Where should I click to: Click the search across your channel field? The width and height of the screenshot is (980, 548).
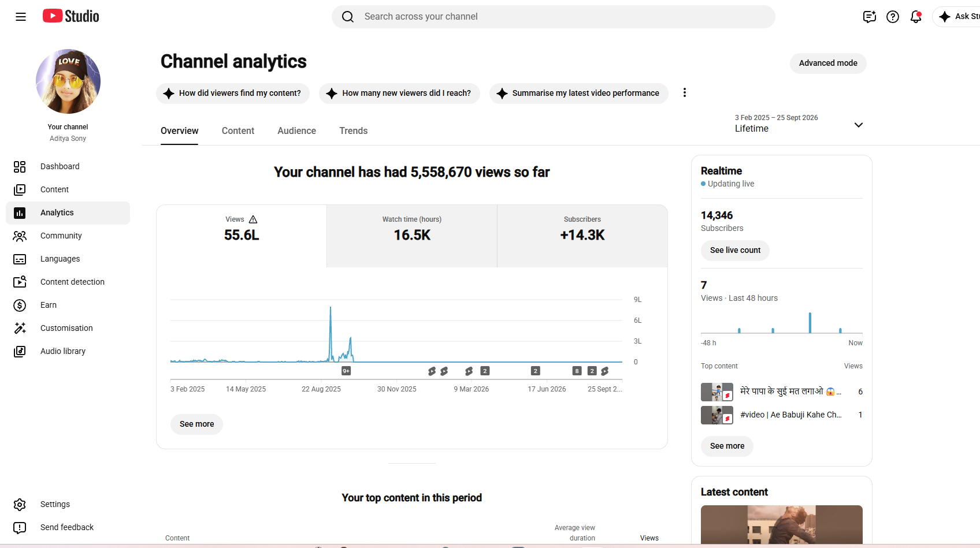point(554,17)
